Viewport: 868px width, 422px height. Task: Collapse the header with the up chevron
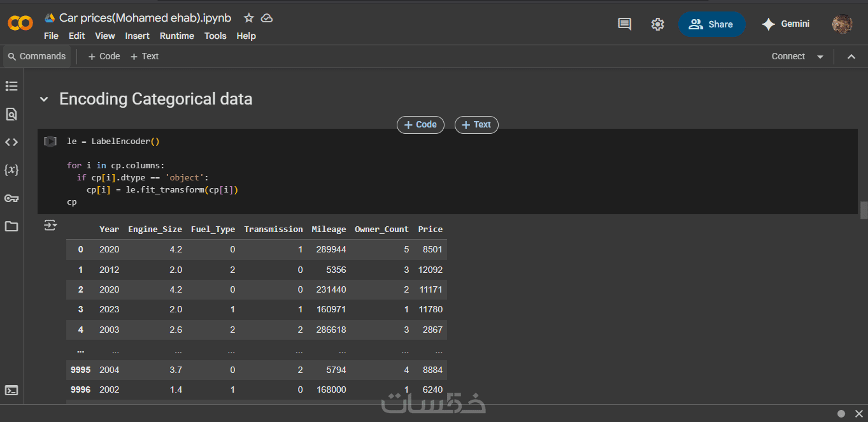pos(851,56)
